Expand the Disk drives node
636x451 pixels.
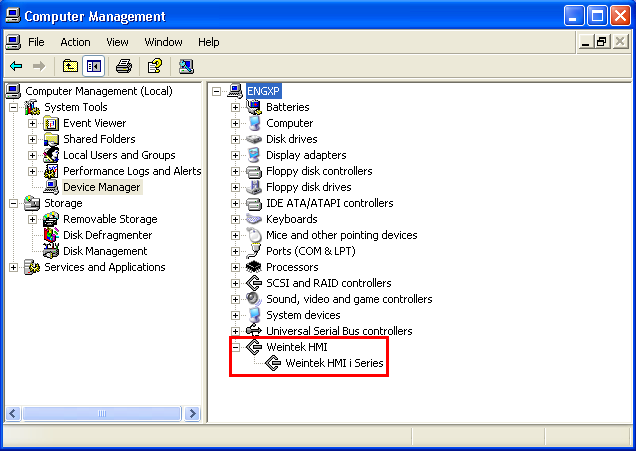tap(235, 140)
